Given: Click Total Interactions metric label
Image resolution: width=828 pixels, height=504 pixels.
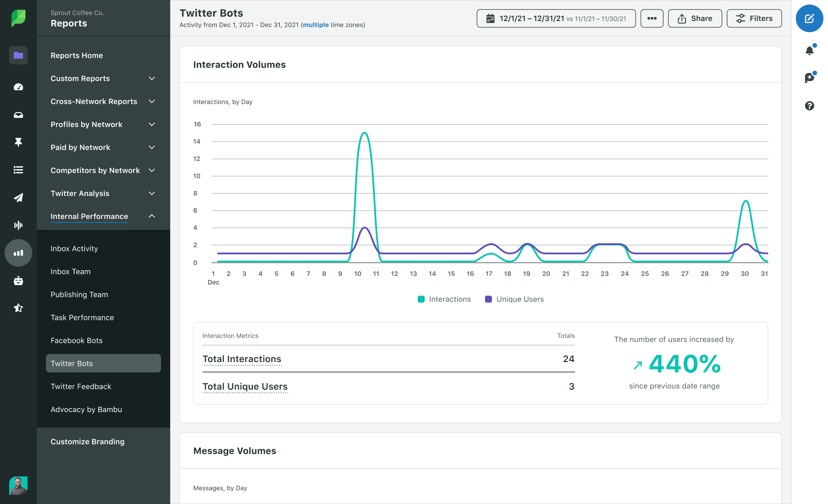Looking at the screenshot, I should 242,359.
